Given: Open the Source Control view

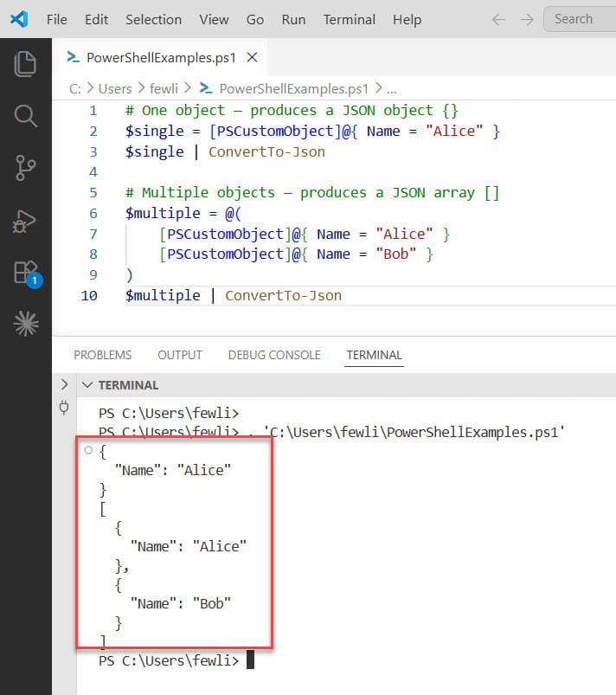Looking at the screenshot, I should (25, 168).
